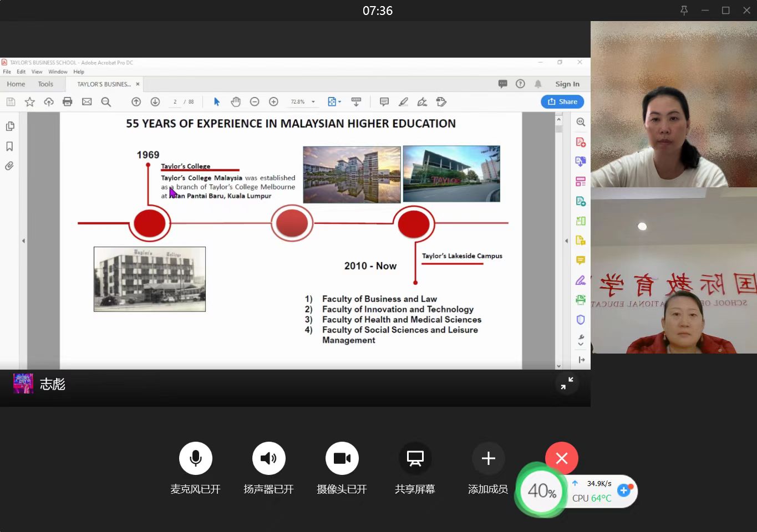Open the page thumbnails panel

point(9,126)
